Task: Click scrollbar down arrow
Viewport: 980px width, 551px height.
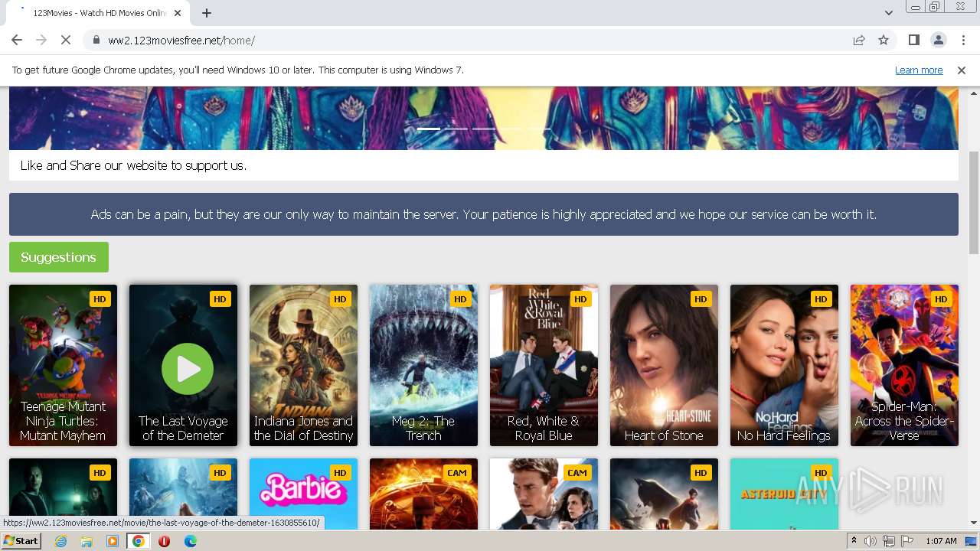Action: point(974,523)
